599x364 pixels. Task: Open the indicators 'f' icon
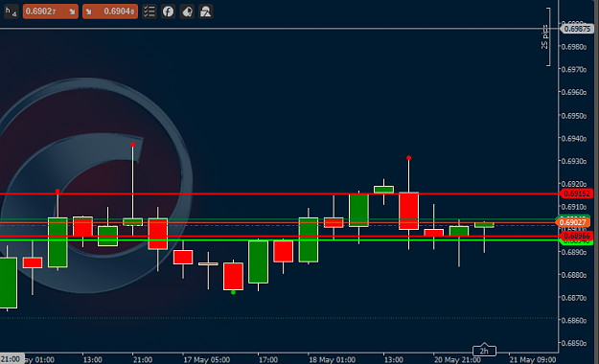coord(168,11)
